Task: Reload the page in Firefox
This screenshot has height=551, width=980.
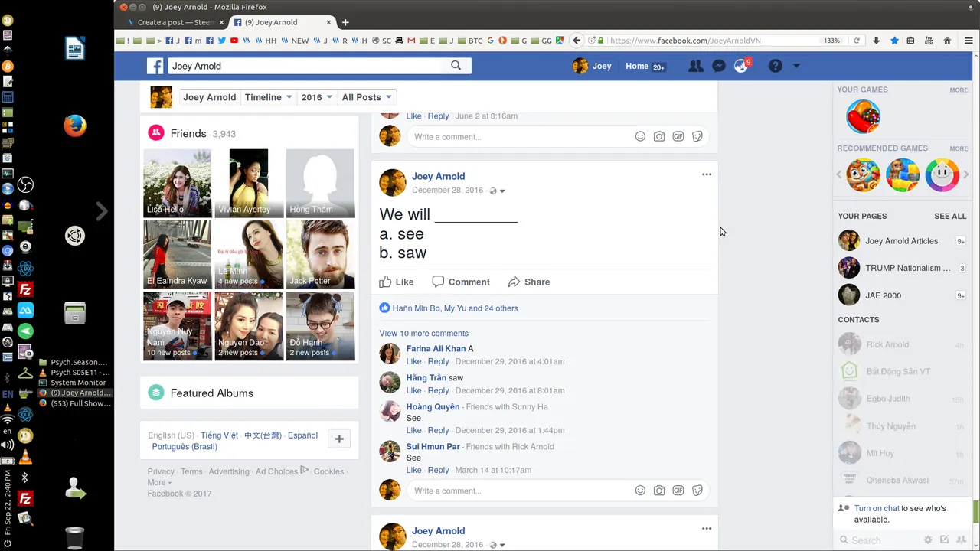Action: click(857, 41)
